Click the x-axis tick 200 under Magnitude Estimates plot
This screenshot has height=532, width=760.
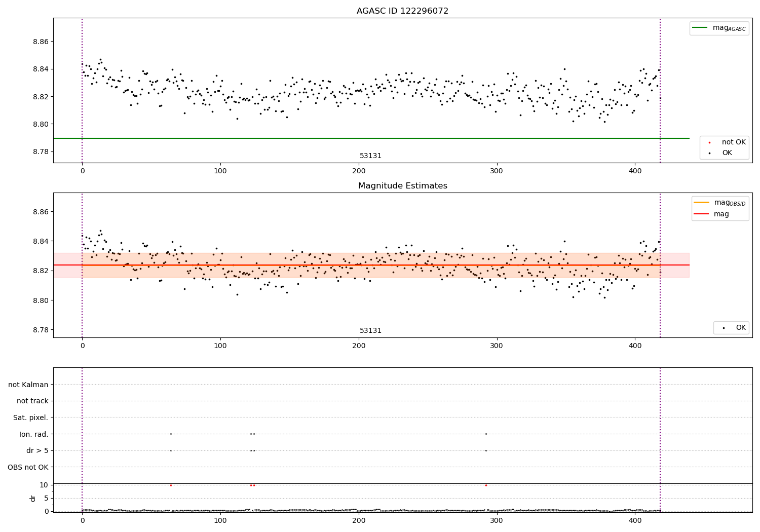(x=359, y=346)
